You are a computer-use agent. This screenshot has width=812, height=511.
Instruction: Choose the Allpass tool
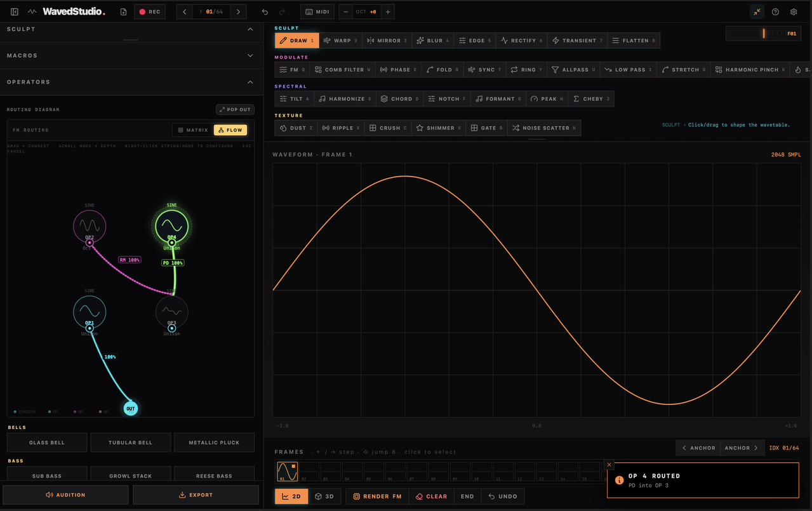tap(573, 70)
